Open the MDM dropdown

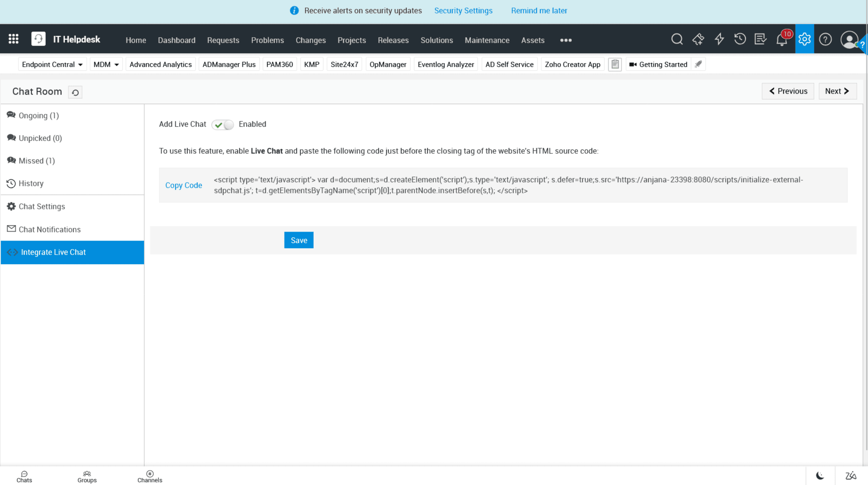point(105,64)
